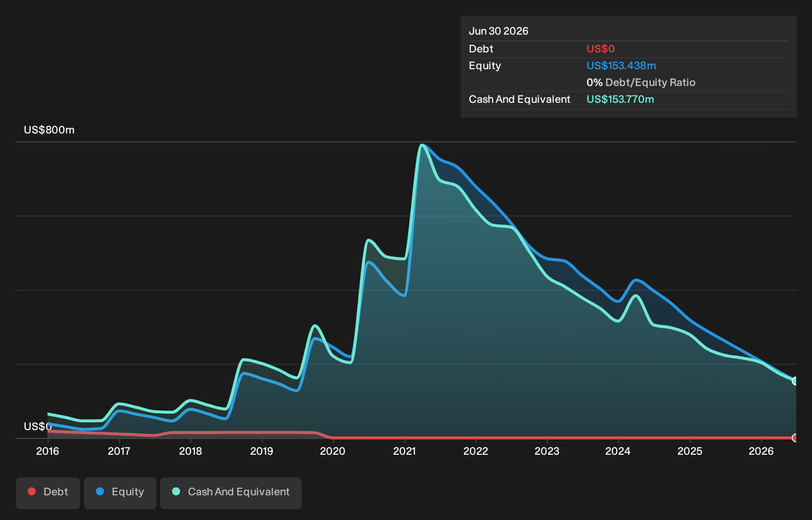Image resolution: width=812 pixels, height=520 pixels.
Task: Click the US$800m axis label
Action: coord(49,130)
